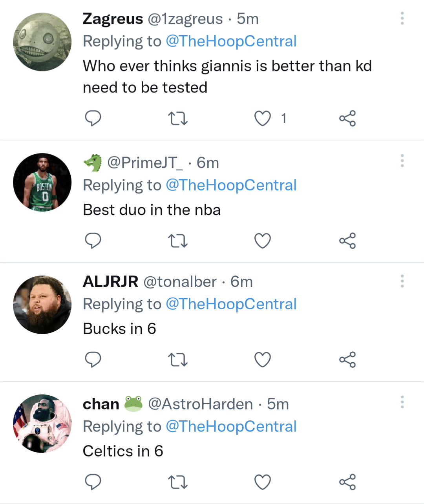Like the "Best duo in the nba" tweet
The height and width of the screenshot is (504, 424).
(x=263, y=241)
